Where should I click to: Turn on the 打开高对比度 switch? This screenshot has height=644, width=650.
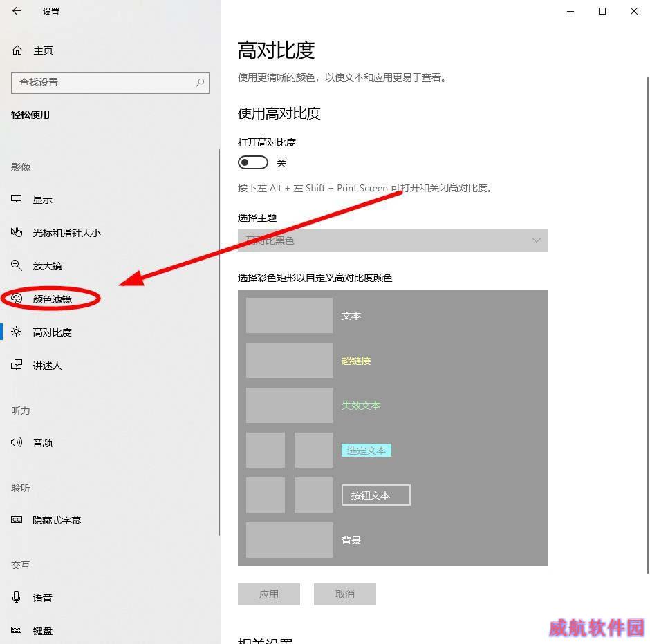point(253,163)
